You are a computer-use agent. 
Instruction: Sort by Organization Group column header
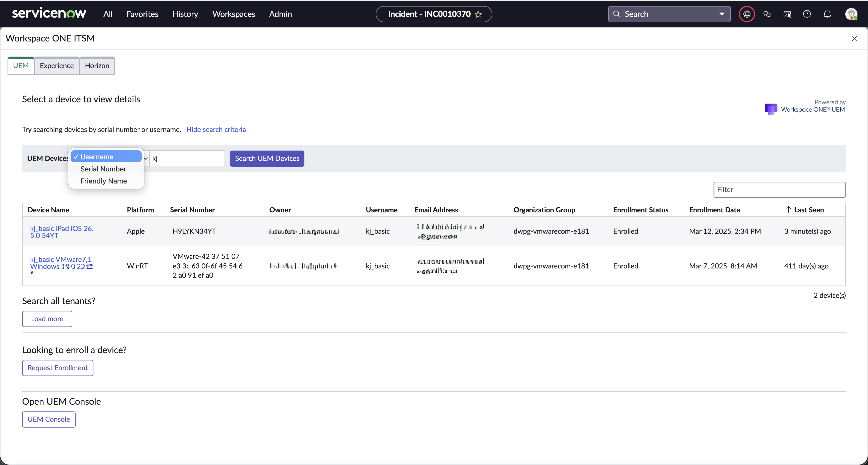(x=544, y=210)
